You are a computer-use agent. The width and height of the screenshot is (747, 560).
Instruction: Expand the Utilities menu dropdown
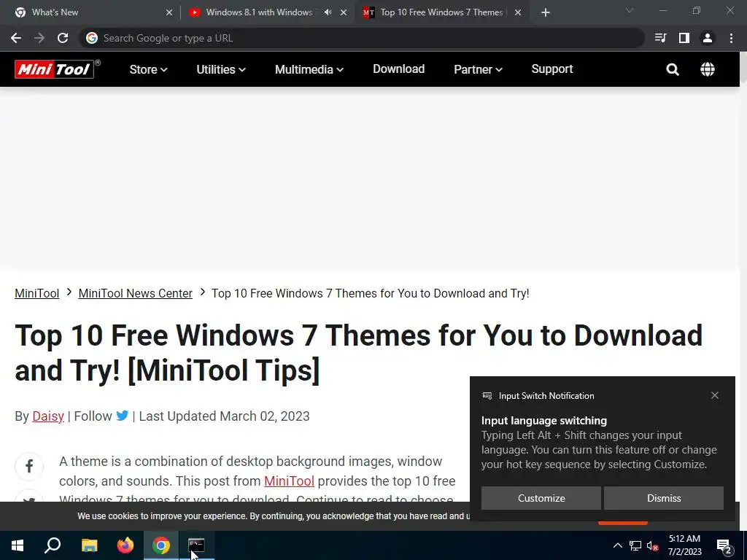[x=221, y=69]
